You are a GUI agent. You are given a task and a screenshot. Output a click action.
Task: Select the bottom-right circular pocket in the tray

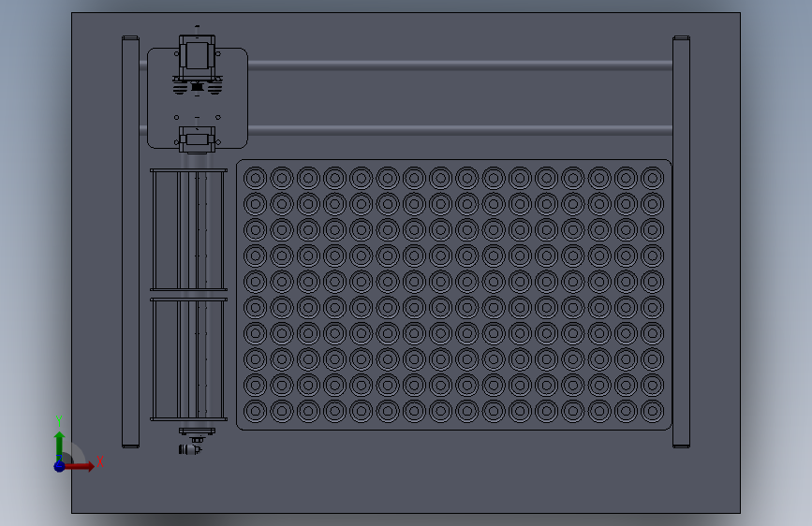coord(652,411)
